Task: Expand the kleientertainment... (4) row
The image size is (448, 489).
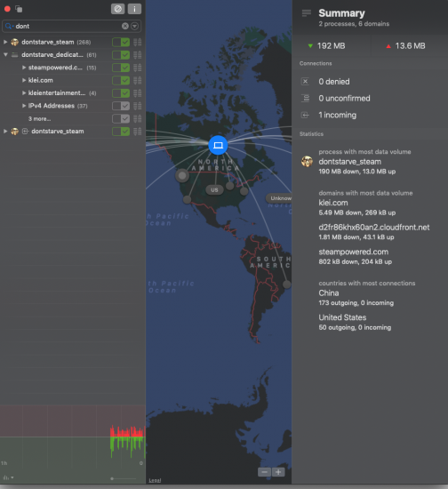Action: (x=24, y=93)
